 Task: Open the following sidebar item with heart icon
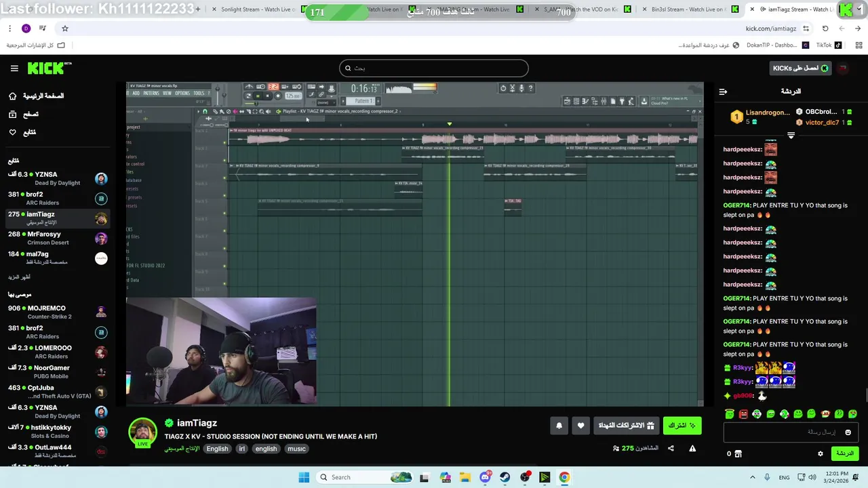coord(22,132)
